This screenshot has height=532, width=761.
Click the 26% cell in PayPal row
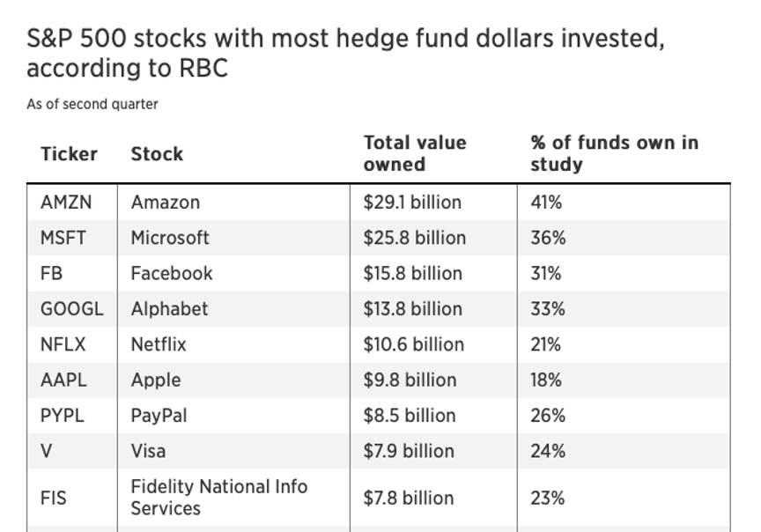(547, 416)
